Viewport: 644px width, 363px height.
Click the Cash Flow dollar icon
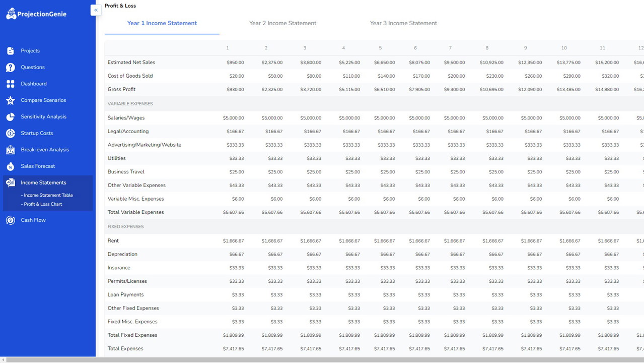[11, 220]
